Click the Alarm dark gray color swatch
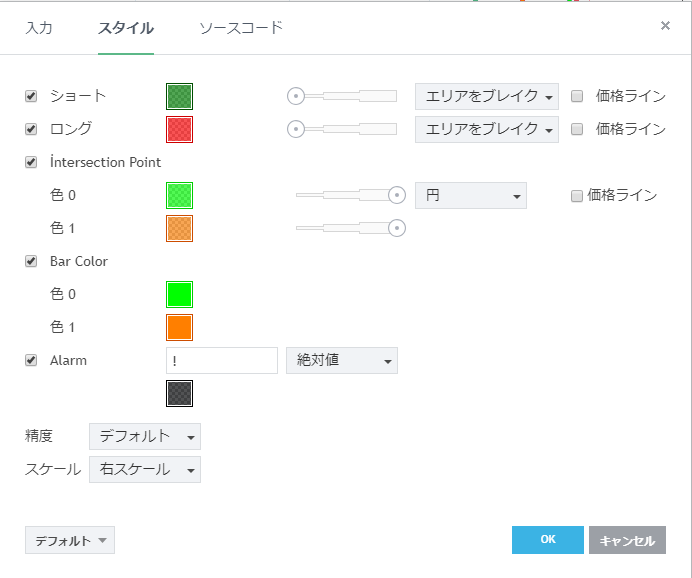692x578 pixels. click(179, 393)
